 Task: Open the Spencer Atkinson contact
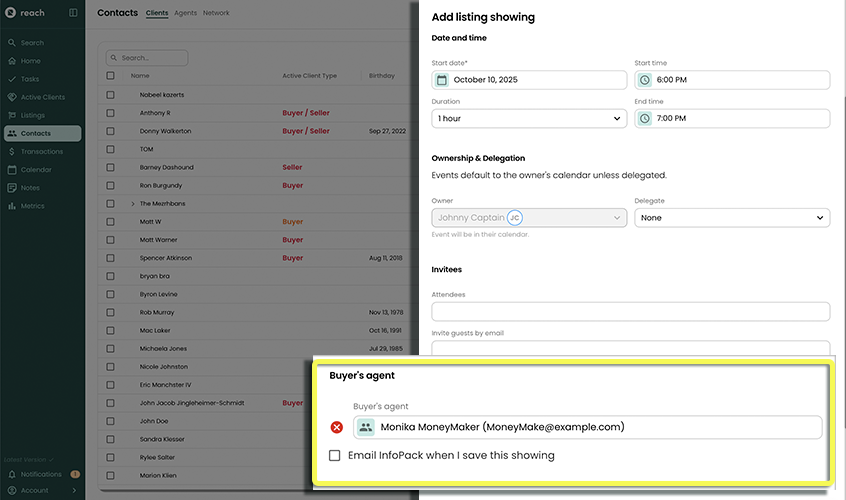click(x=166, y=258)
